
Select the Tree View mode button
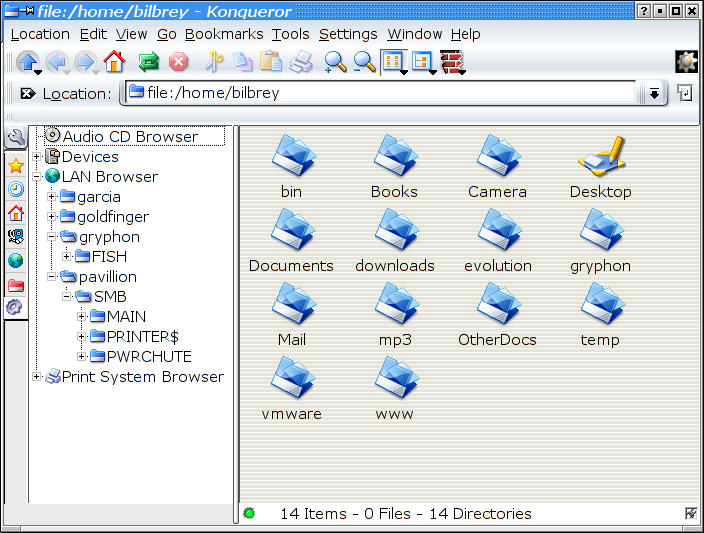coord(423,62)
